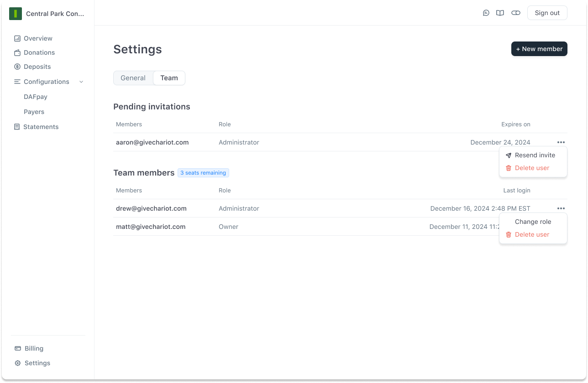Open options menu for aaron@givechariot.com
588x383 pixels.
pos(561,142)
